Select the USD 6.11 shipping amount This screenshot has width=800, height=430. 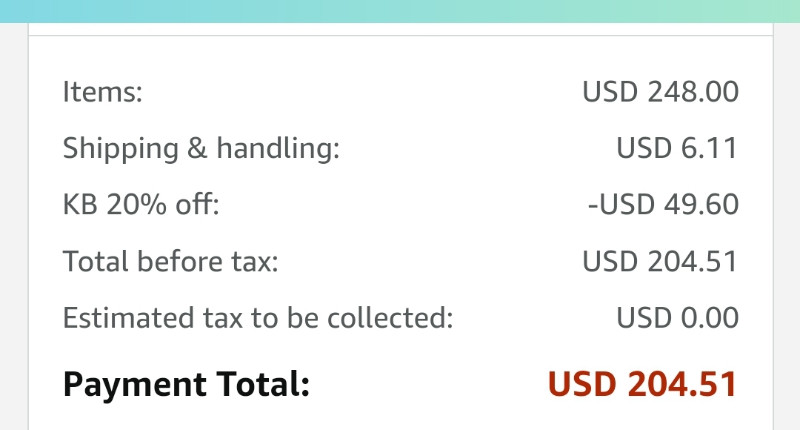[677, 148]
